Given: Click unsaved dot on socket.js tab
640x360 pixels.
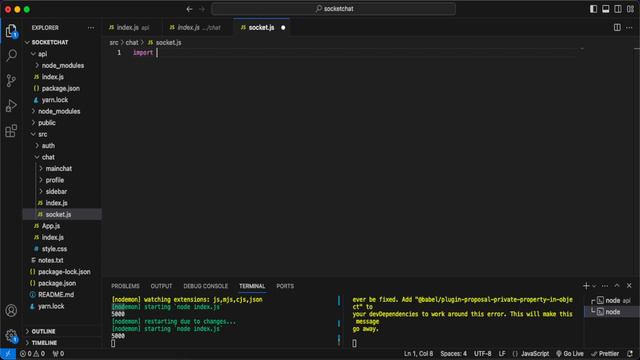Looking at the screenshot, I should click(x=283, y=28).
